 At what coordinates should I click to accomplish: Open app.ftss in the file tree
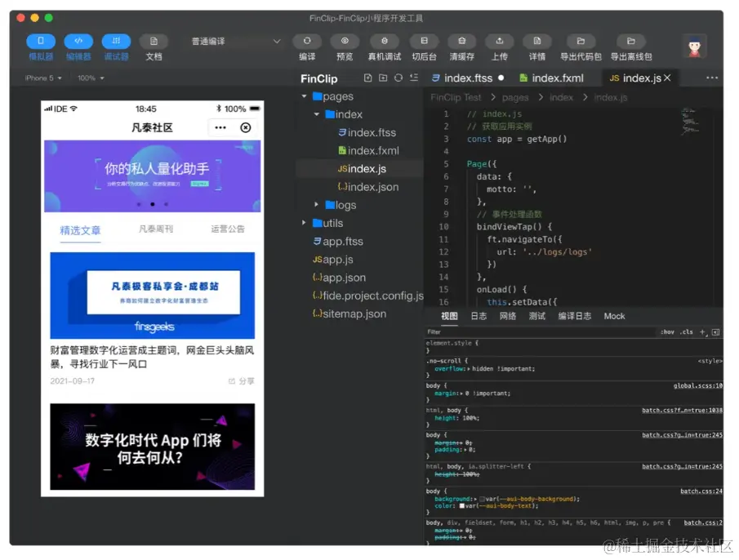click(x=338, y=242)
